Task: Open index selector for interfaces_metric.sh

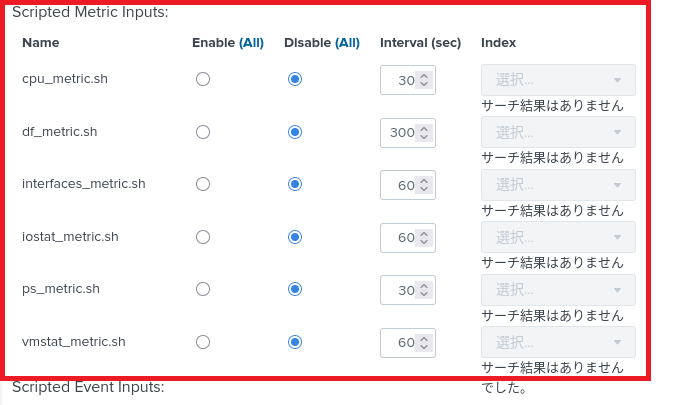Action: click(x=558, y=185)
